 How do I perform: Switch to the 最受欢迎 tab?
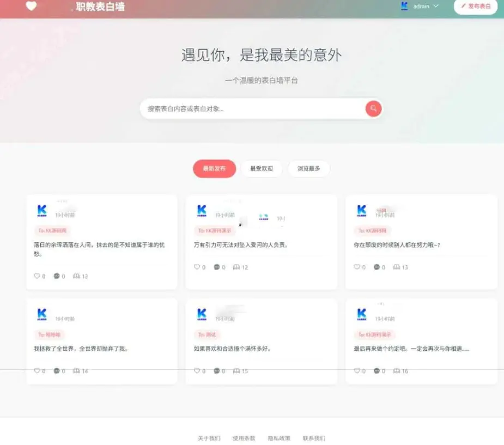click(262, 168)
